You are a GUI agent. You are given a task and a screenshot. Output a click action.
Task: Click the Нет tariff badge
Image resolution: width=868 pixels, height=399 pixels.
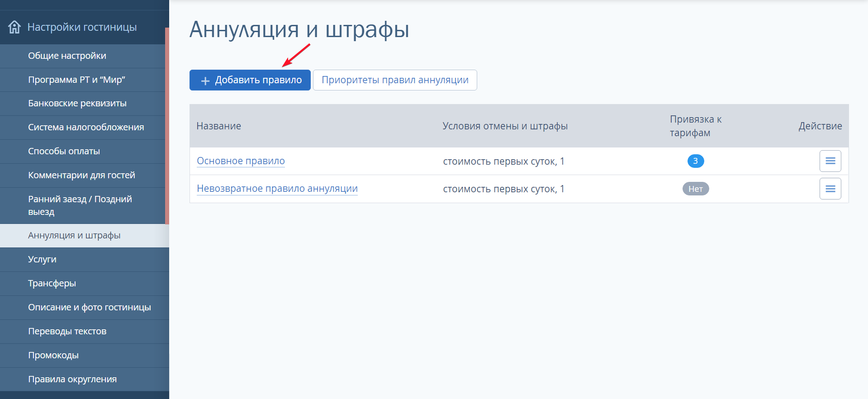coord(696,189)
